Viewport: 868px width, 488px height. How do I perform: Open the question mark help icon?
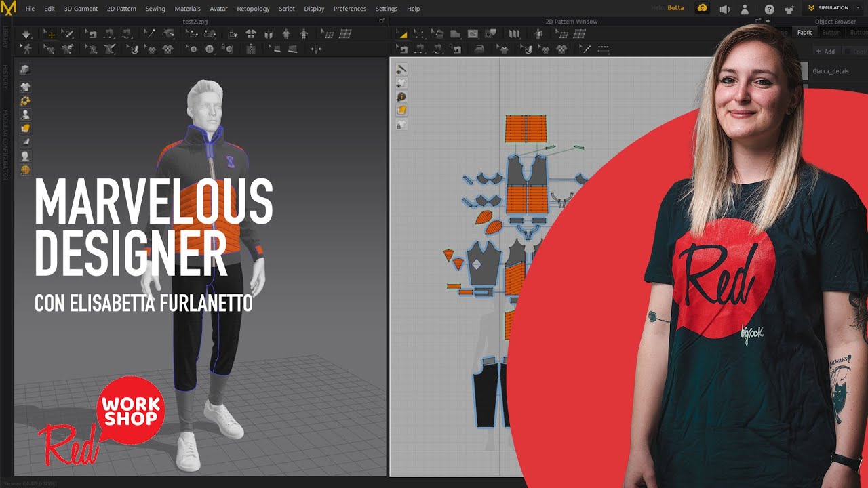(x=769, y=9)
